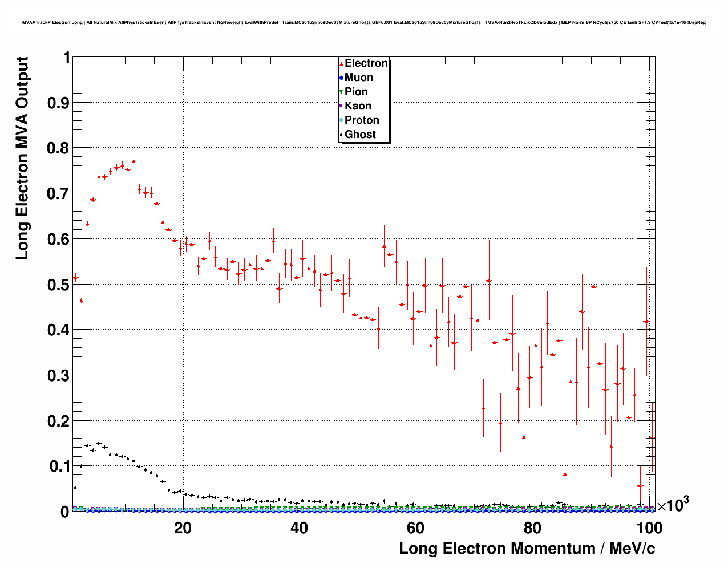Click the green triangle Pion legend marker

pos(341,92)
